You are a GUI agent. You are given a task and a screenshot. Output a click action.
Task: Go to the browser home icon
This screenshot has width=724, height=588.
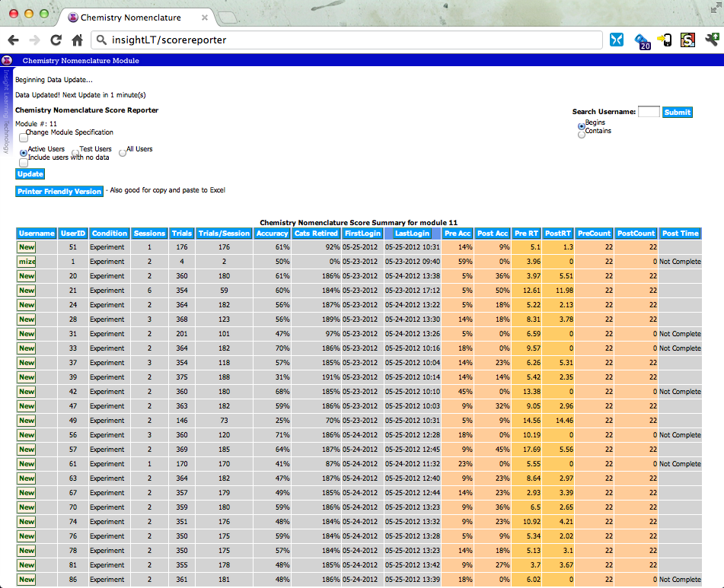coord(77,40)
